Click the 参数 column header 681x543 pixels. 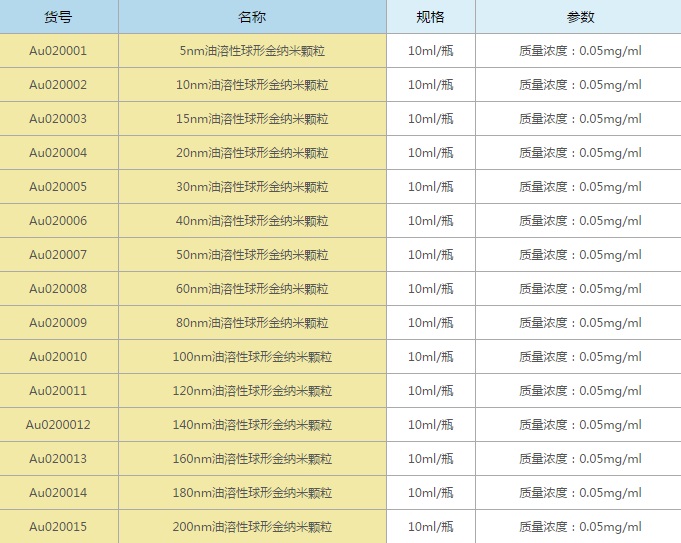pyautogui.click(x=580, y=17)
